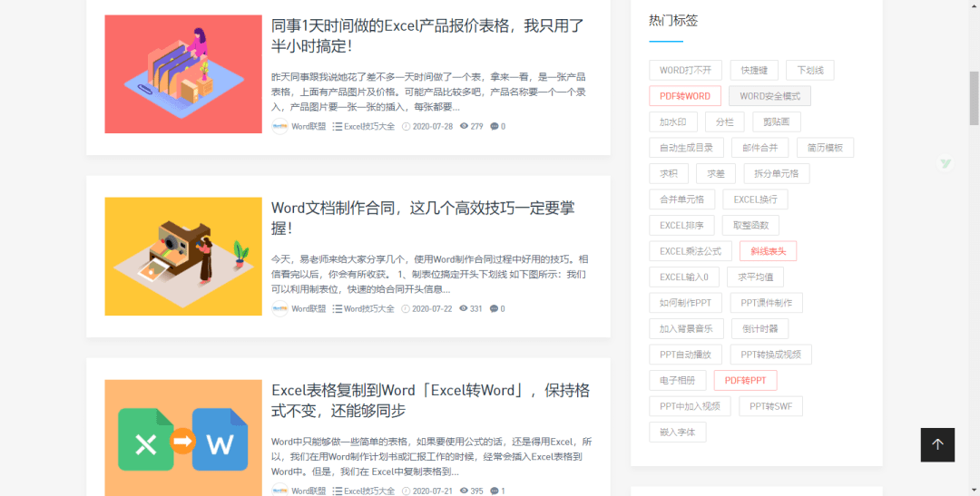Click Word技巧大全 category link
The height and width of the screenshot is (496, 980).
point(369,308)
